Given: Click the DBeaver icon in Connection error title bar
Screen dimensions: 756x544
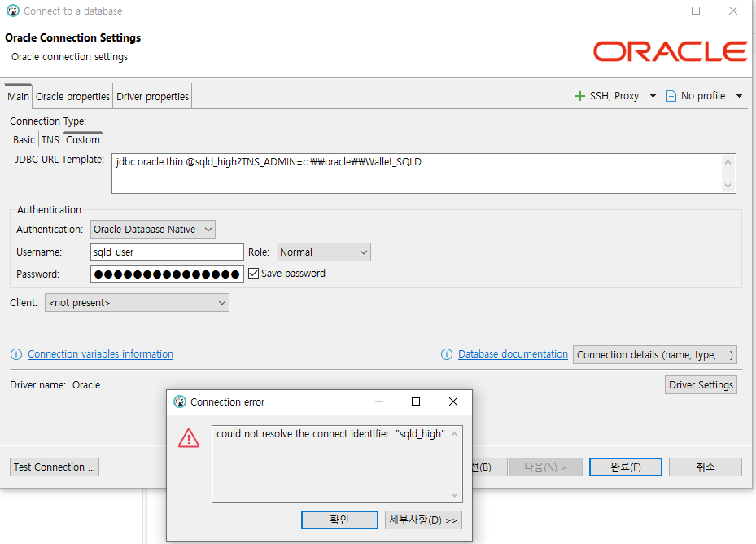Looking at the screenshot, I should click(180, 401).
